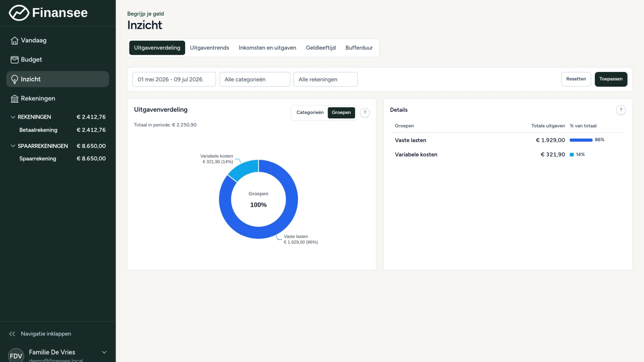The height and width of the screenshot is (362, 644).
Task: Select the Inzicht lightbulb icon
Action: click(x=14, y=79)
